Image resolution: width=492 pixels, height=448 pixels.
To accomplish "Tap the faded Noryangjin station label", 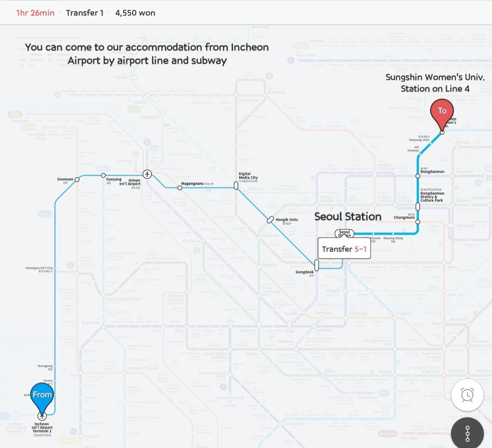I will click(x=359, y=313).
